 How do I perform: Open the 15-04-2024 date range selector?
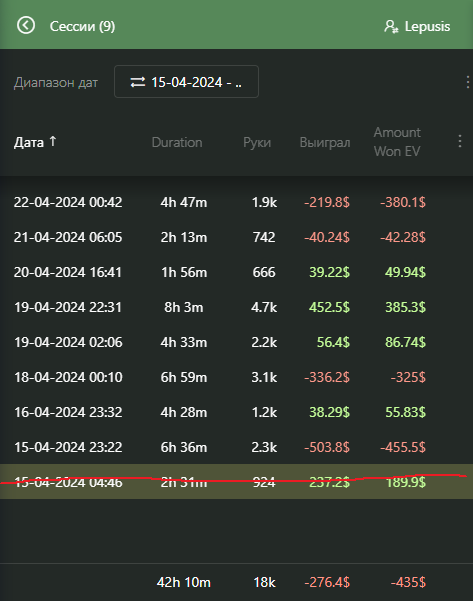[186, 82]
